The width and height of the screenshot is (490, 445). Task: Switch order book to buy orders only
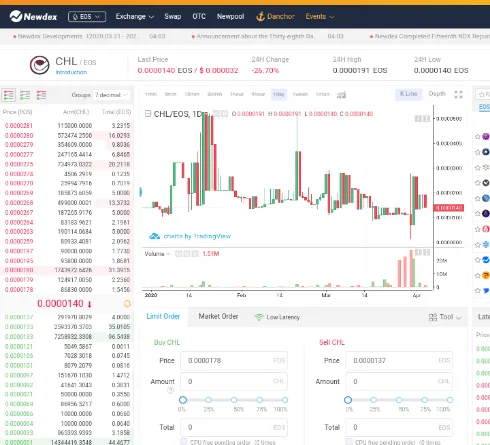pyautogui.click(x=25, y=95)
